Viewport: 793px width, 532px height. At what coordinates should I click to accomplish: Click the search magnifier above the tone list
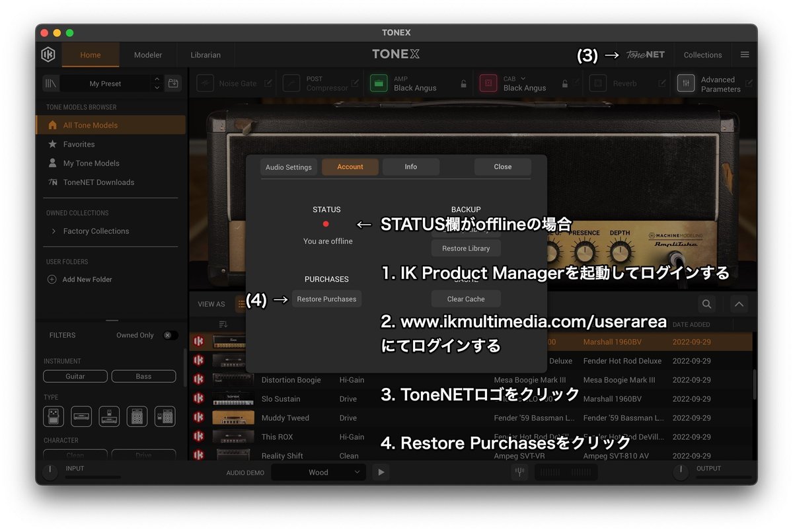click(706, 304)
